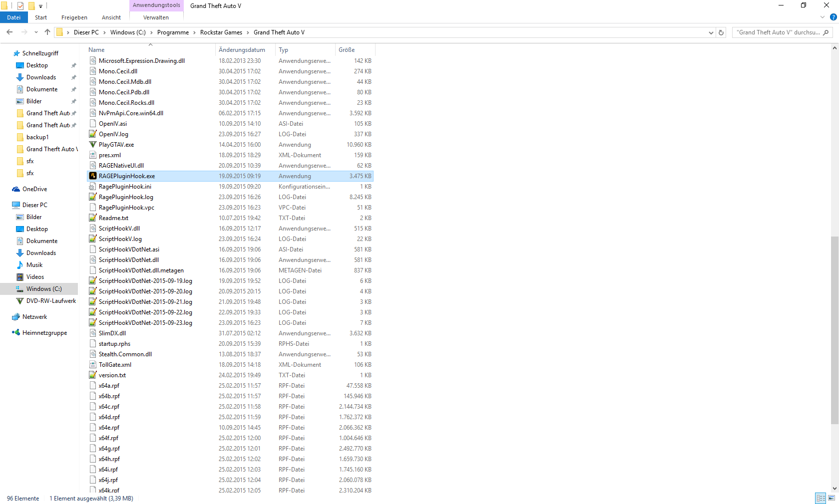Screen dimensions: 839x504
Task: Sort files by the Typ column
Action: coord(306,50)
